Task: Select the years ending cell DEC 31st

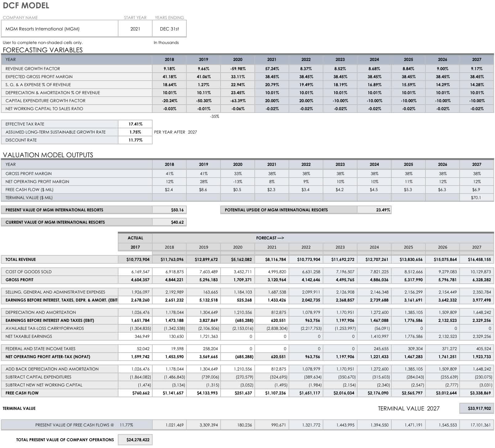Action: pos(169,29)
